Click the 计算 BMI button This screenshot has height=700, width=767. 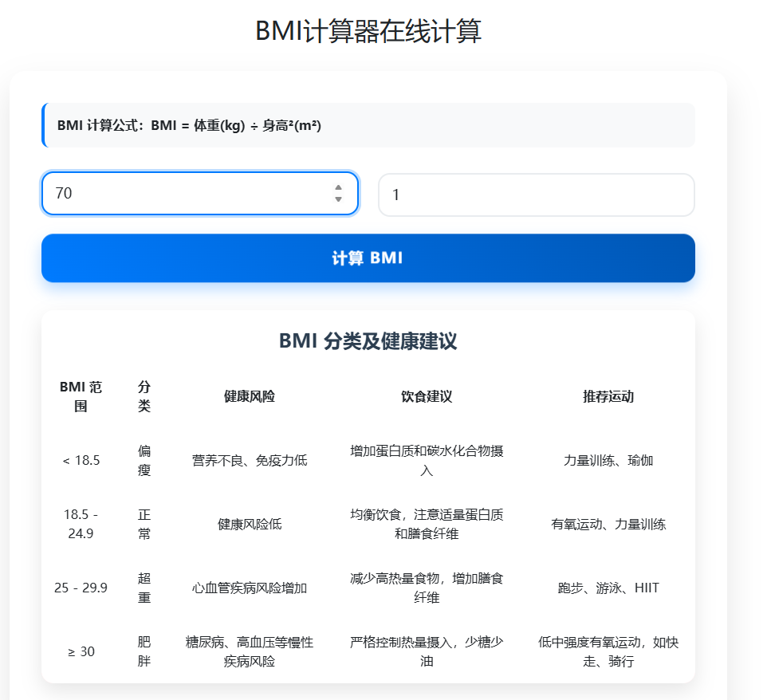pyautogui.click(x=368, y=258)
